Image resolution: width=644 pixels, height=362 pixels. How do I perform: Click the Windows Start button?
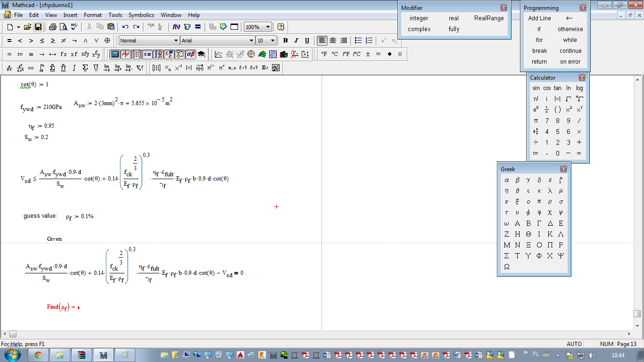[x=13, y=355]
